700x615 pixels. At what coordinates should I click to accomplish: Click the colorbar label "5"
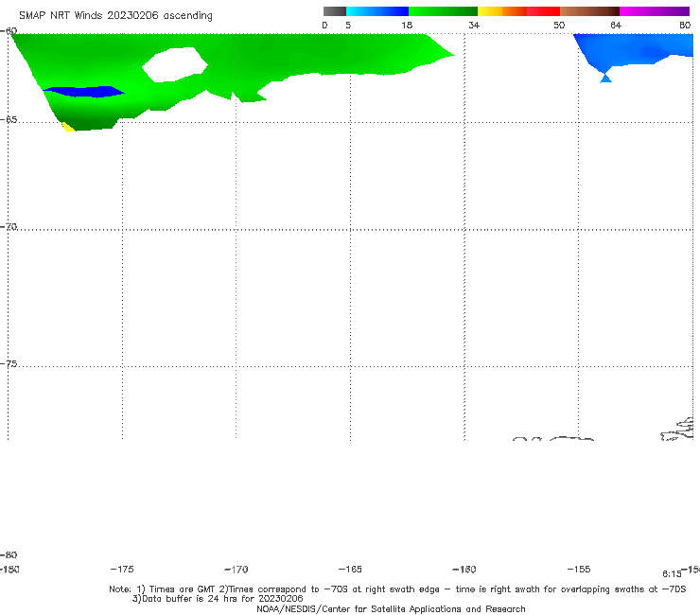tap(348, 25)
